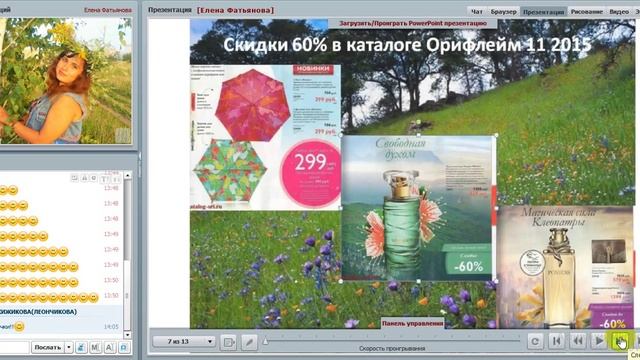Click the Елена Фатьянова name above the webcam
The width and height of the screenshot is (640, 360).
108,10
